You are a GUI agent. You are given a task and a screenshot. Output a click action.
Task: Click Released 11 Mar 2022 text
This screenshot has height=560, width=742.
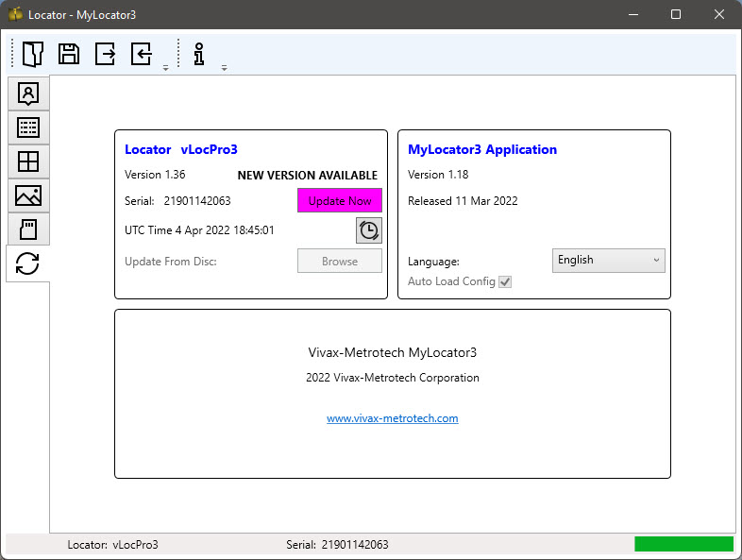(x=463, y=201)
